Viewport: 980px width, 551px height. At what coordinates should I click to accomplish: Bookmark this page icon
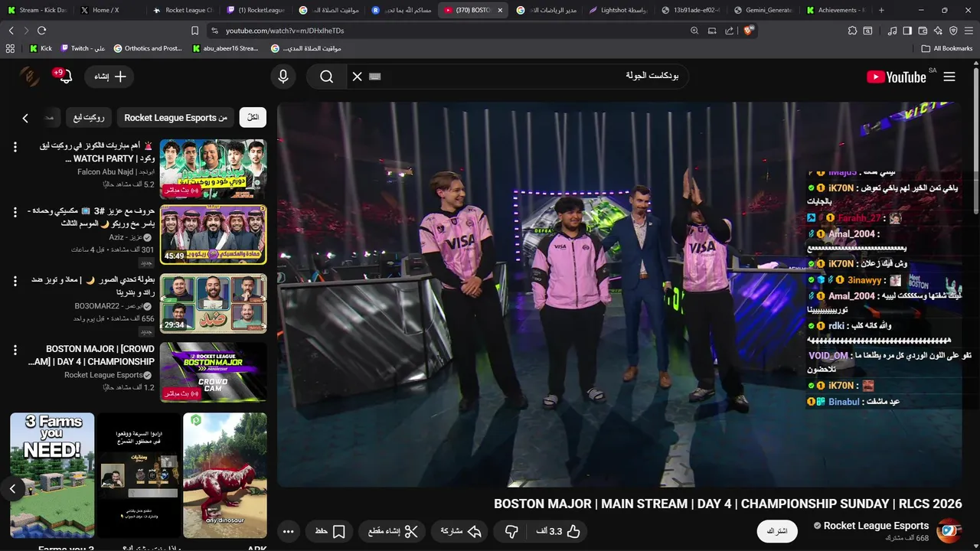(194, 31)
